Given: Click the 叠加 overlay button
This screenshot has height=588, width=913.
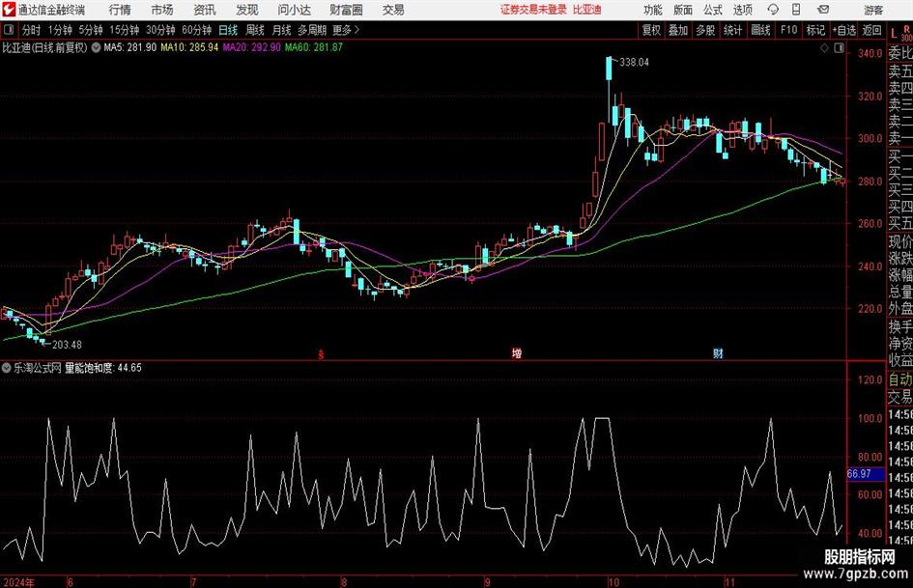Looking at the screenshot, I should (x=678, y=30).
